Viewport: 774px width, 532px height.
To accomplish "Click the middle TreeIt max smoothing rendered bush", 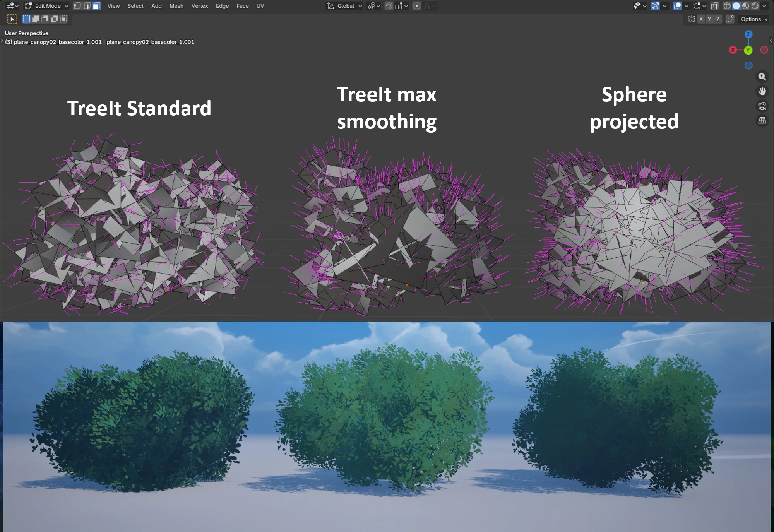I will tap(383, 418).
